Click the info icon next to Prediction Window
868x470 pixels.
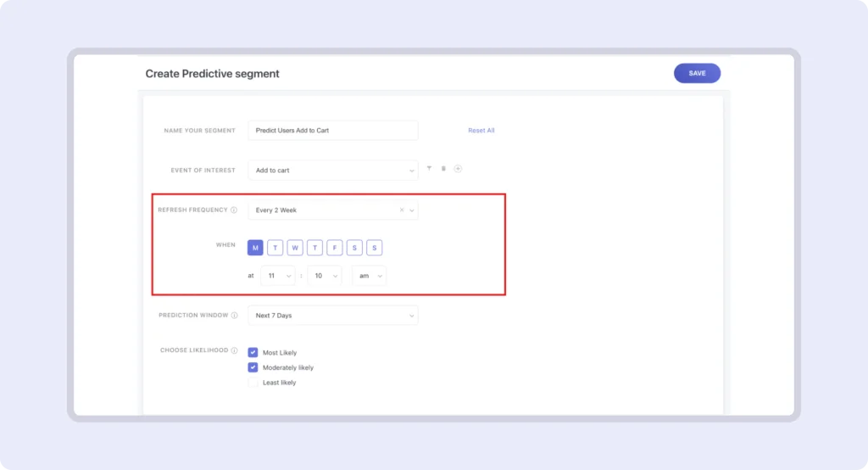coord(234,316)
